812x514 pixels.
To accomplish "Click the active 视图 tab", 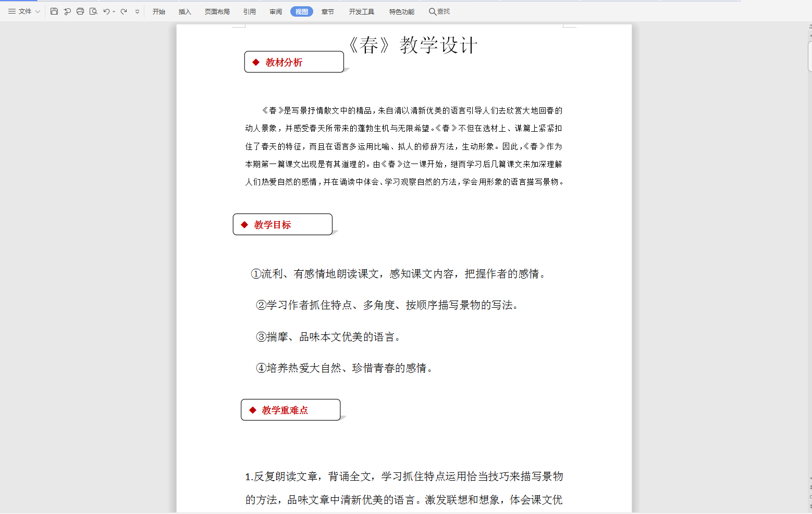I will click(x=302, y=11).
